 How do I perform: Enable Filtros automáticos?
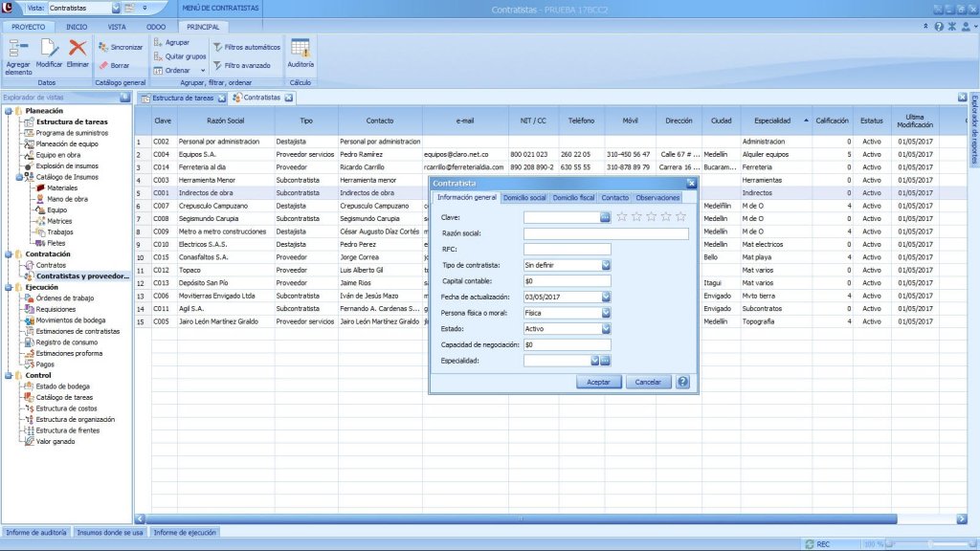click(248, 47)
